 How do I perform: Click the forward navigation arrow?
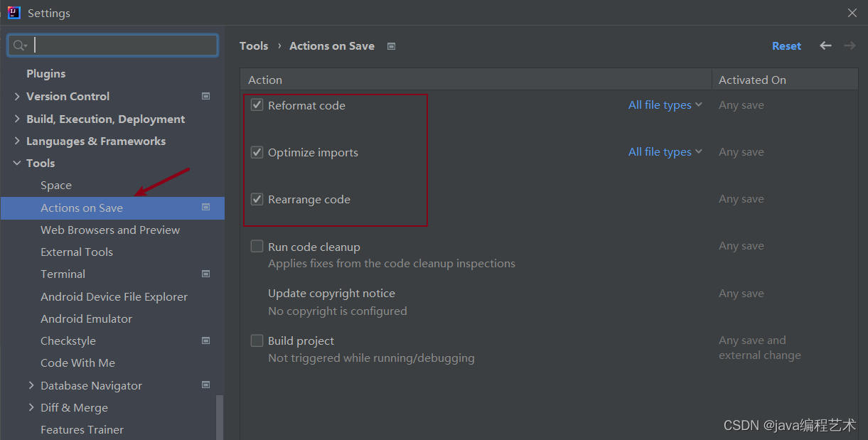850,45
